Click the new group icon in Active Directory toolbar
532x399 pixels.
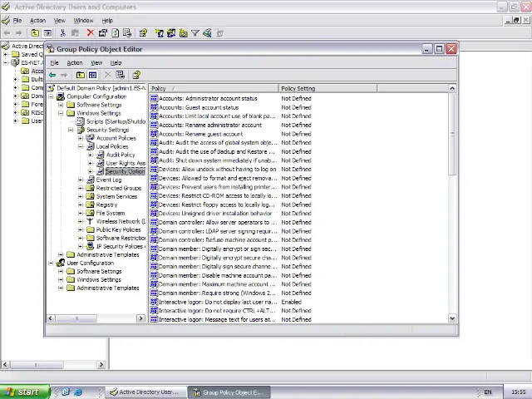click(x=171, y=33)
